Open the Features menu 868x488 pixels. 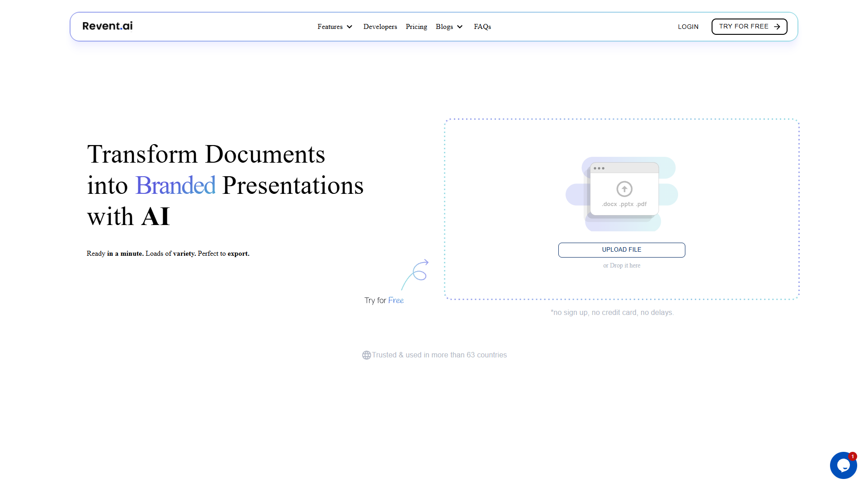(x=335, y=27)
